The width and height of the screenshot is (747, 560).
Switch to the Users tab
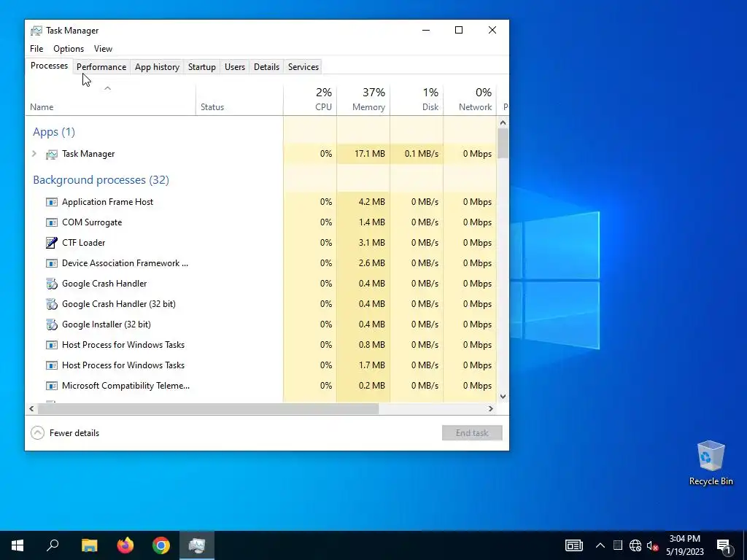[235, 66]
